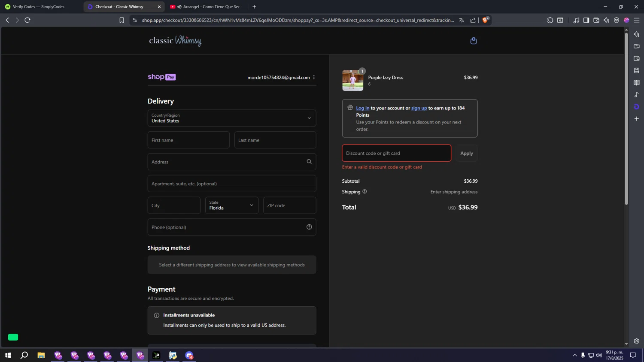Open the notification center icon
Image resolution: width=644 pixels, height=362 pixels.
pos(633,355)
